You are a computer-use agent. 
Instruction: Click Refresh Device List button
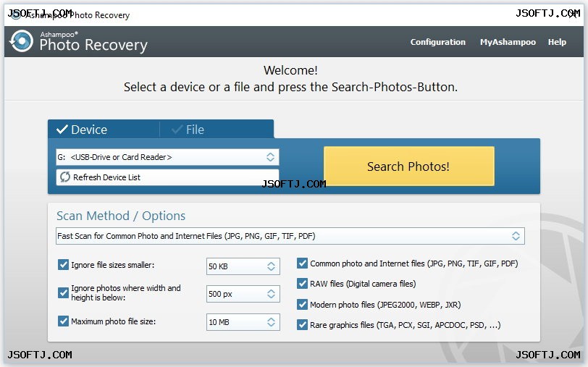tap(167, 177)
